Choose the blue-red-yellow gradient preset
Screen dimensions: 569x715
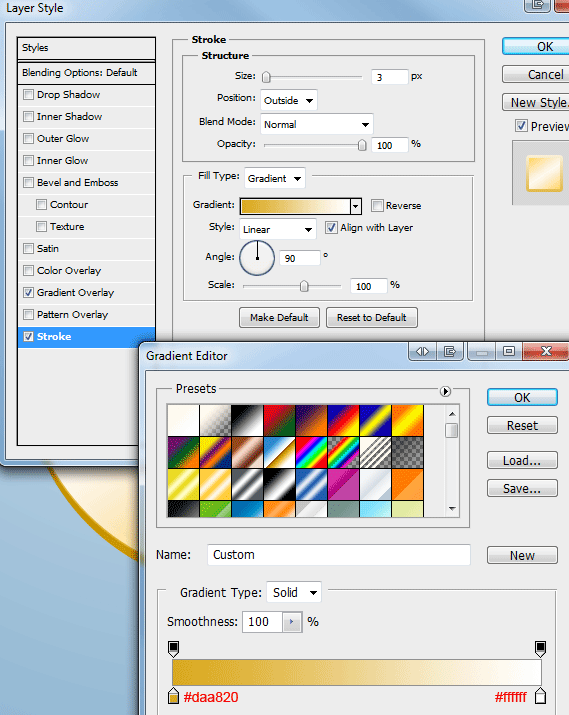(343, 420)
